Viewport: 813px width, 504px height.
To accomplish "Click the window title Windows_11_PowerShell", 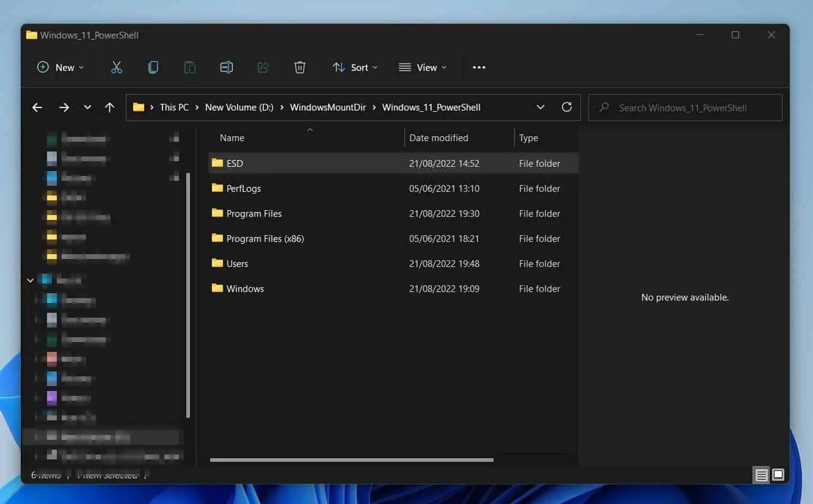I will point(89,35).
